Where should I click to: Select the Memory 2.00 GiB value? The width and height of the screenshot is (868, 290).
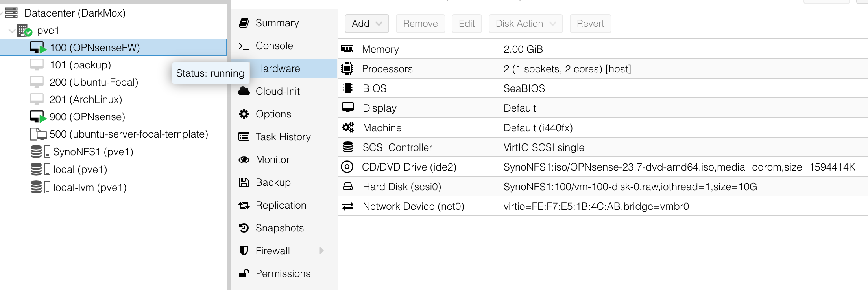(523, 49)
